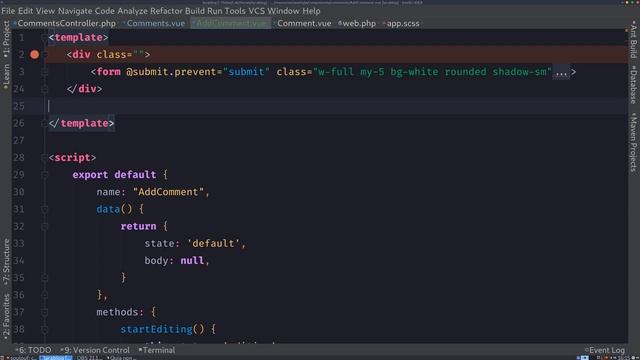Open the Navigate menu
This screenshot has width=640, height=360.
pos(75,11)
